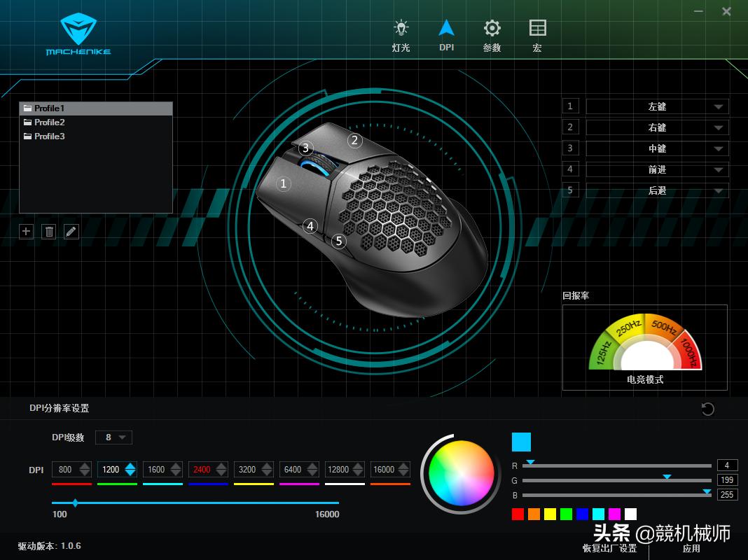This screenshot has height=560, width=748.
Task: Click the delete profile trash icon
Action: 48,232
